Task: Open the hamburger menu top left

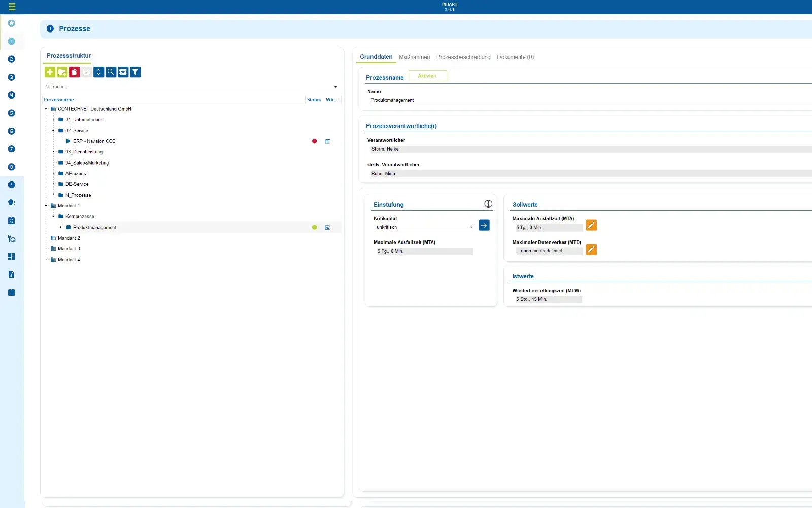Action: tap(11, 7)
